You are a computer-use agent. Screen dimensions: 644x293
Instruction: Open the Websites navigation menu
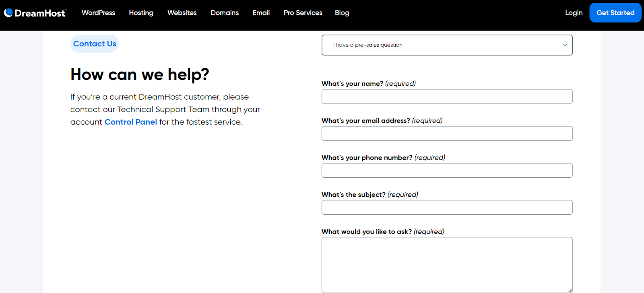(x=182, y=12)
